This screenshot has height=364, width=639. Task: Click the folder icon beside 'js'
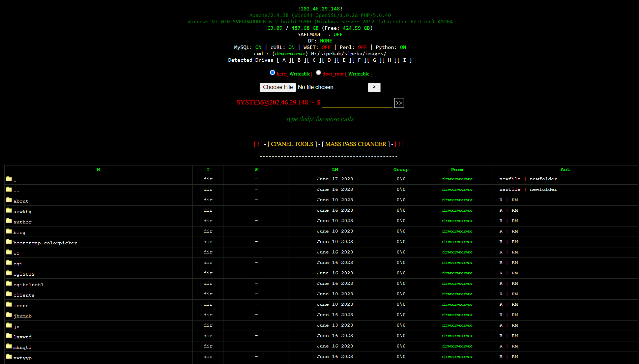[x=9, y=325]
